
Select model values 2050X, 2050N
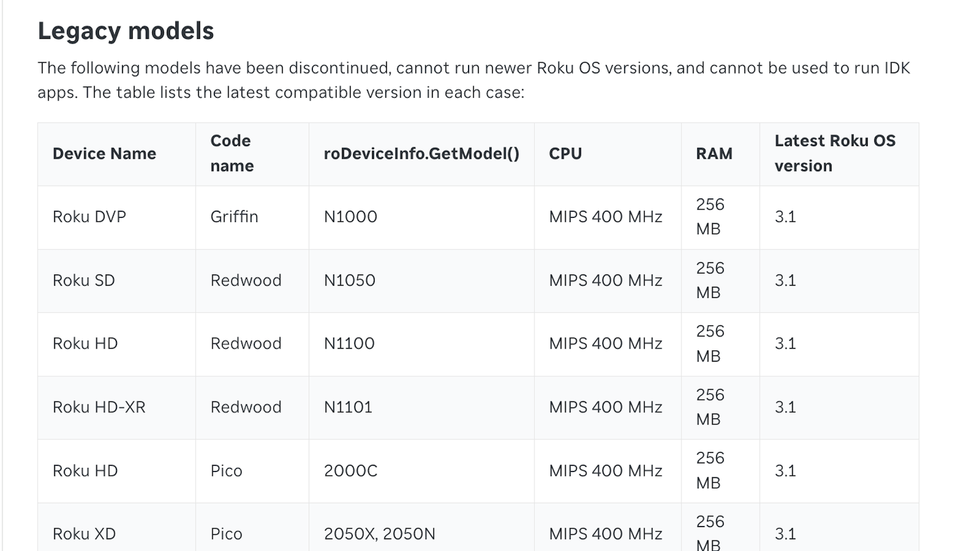pos(380,534)
